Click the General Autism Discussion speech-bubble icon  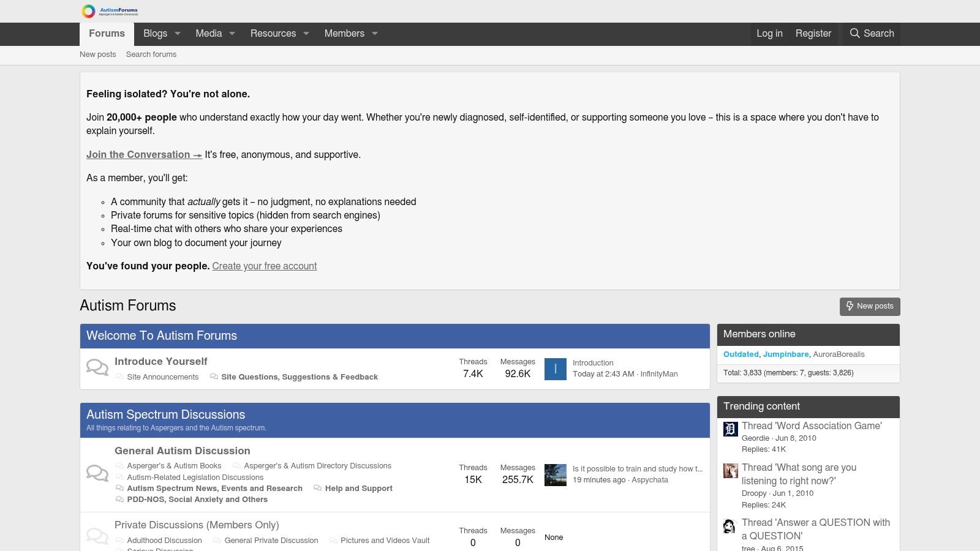pos(97,473)
